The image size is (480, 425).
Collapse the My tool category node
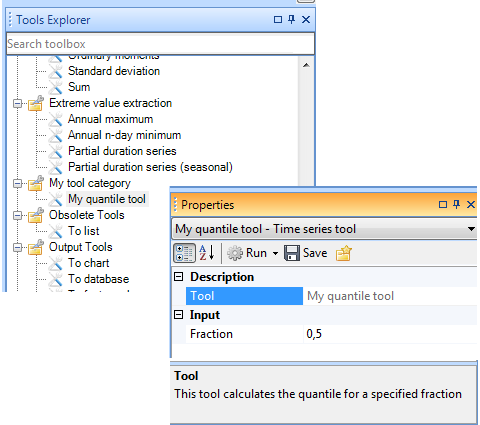17,183
